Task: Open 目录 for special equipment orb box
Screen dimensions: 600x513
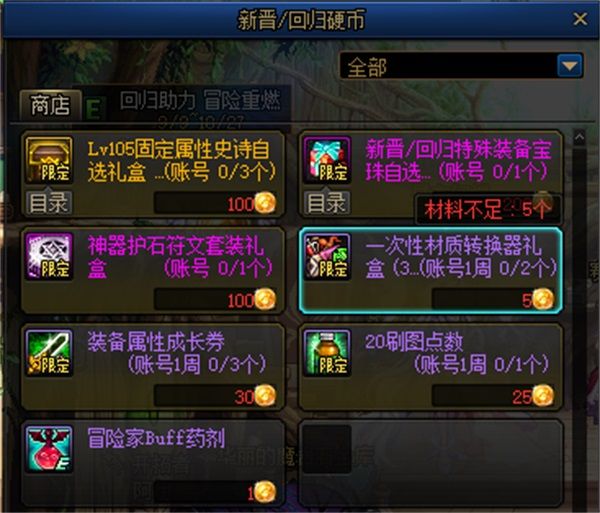Action: [327, 203]
